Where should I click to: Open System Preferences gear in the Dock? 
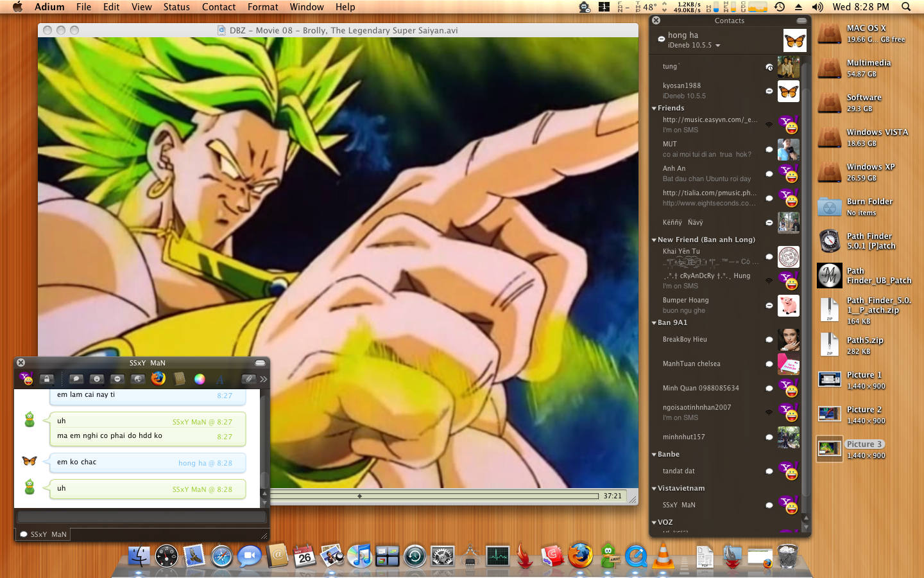coord(443,556)
